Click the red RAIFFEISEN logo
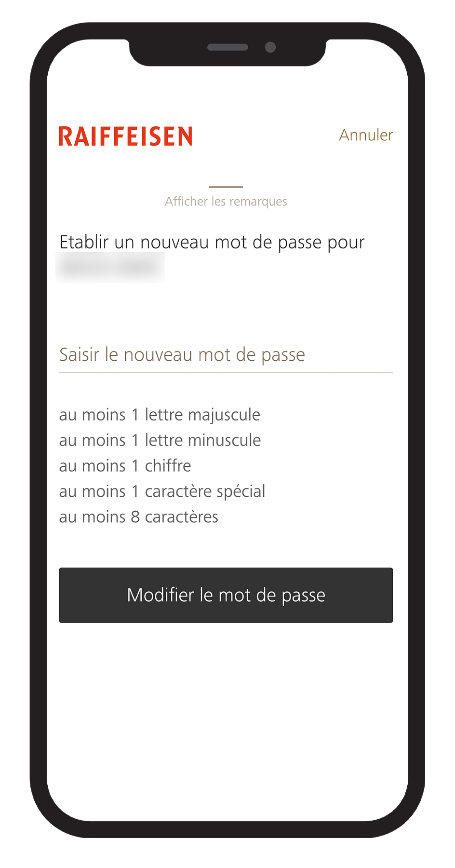 125,136
